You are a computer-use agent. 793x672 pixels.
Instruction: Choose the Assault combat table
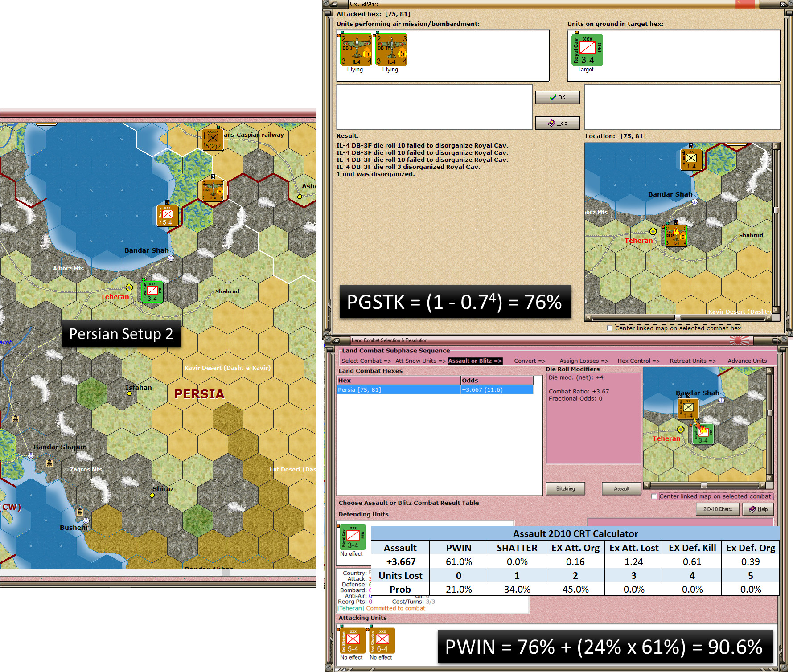coord(621,489)
